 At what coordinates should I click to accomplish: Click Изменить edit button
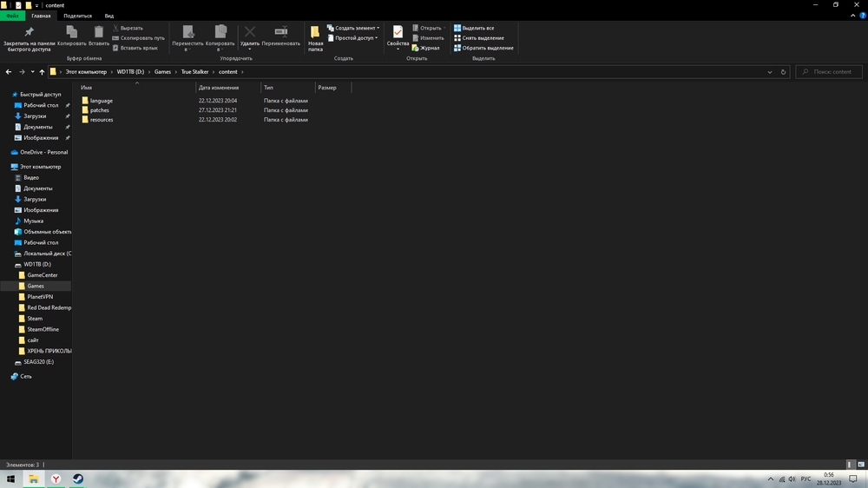(428, 37)
